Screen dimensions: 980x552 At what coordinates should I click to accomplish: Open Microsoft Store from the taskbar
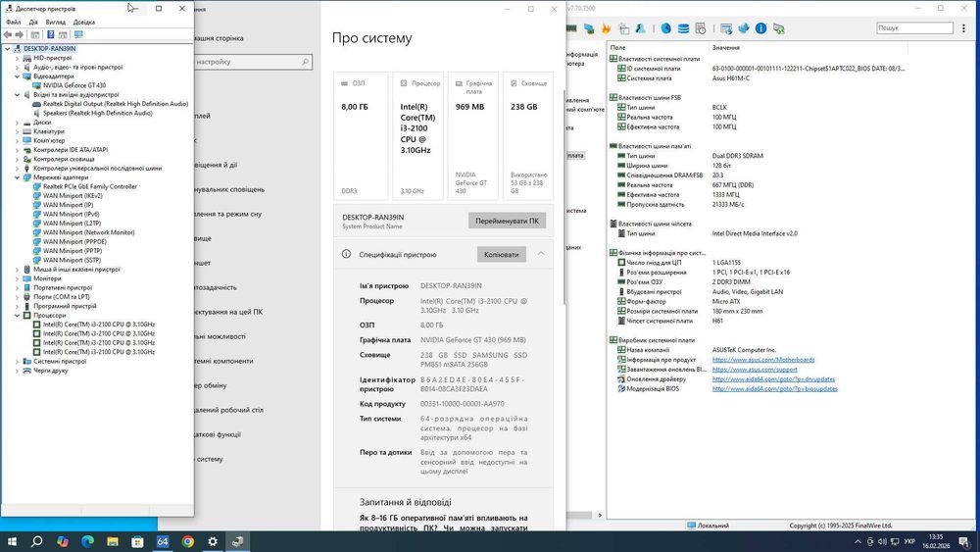pyautogui.click(x=137, y=541)
